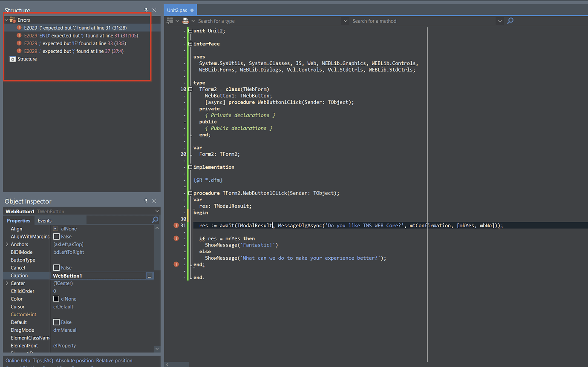Click the magnifier next to method search box
This screenshot has height=367, width=588.
coord(510,20)
